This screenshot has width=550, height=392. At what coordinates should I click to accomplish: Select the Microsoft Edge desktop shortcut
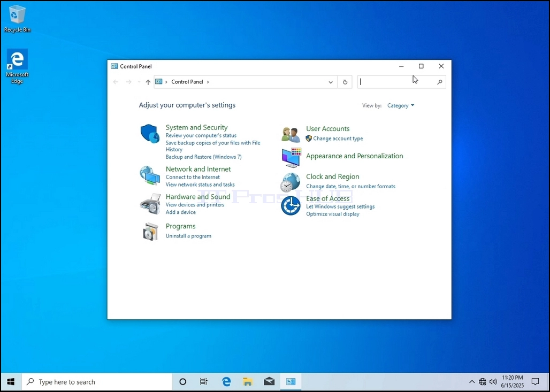click(17, 66)
